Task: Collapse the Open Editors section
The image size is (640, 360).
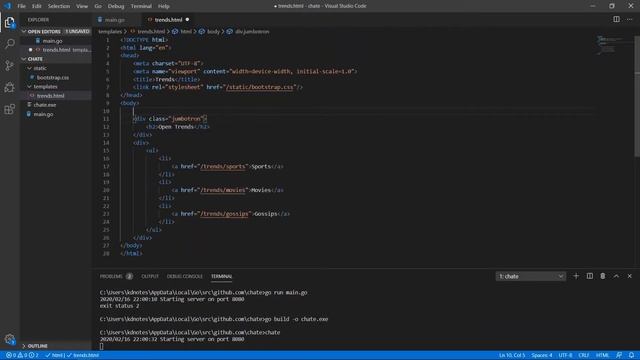Action: (56, 31)
